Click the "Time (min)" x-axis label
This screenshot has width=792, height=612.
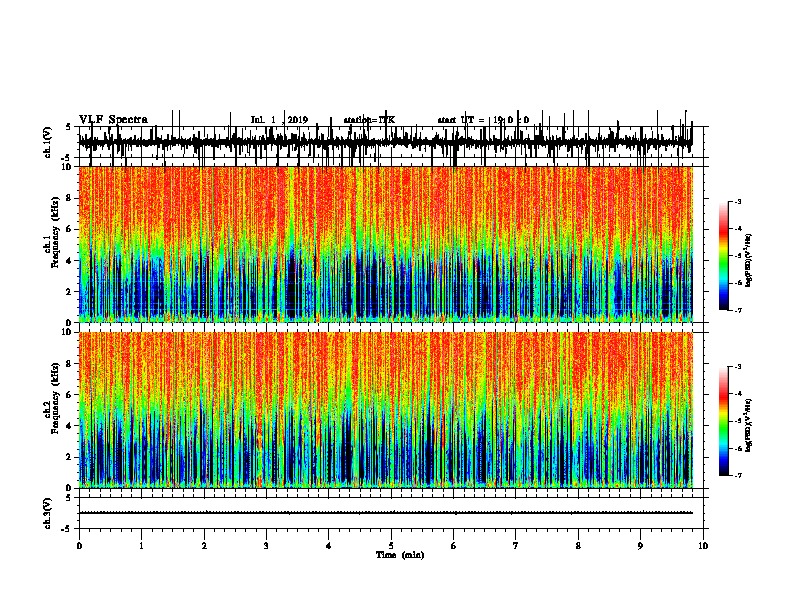pyautogui.click(x=400, y=555)
